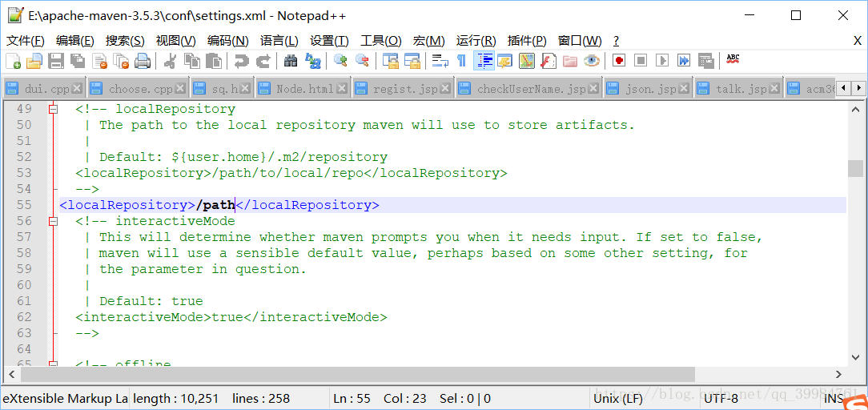Open the 视图(V) menu
The height and width of the screenshot is (410, 868).
point(176,40)
